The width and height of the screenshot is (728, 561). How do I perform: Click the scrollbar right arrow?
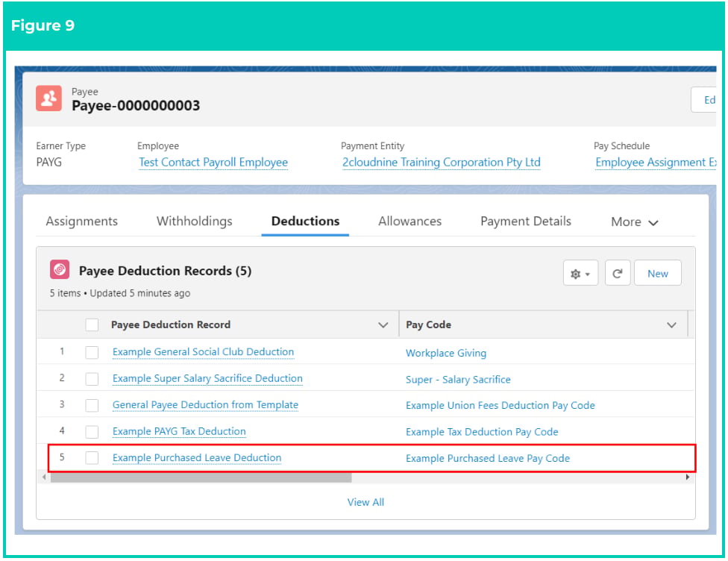(x=688, y=477)
